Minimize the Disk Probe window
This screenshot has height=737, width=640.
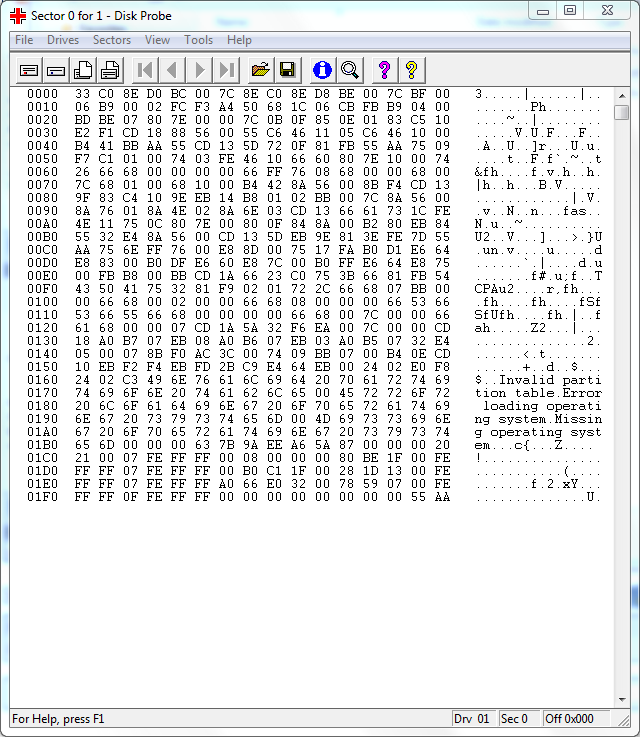[x=543, y=11]
